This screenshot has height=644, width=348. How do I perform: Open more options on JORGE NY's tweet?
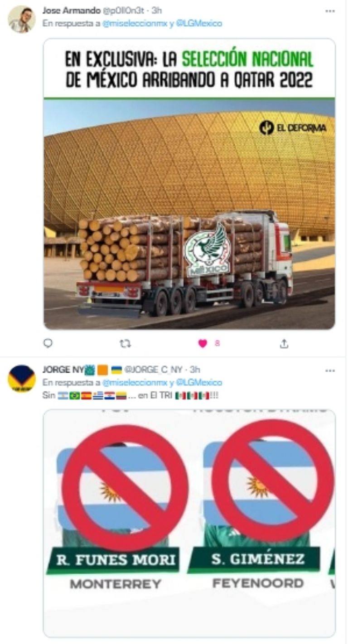pyautogui.click(x=330, y=370)
